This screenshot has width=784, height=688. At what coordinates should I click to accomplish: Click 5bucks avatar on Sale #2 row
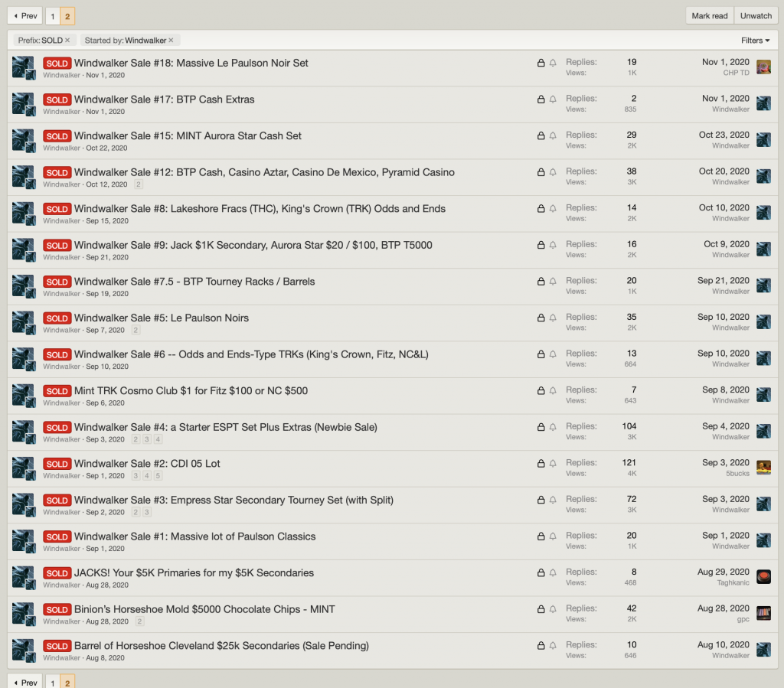coord(763,468)
